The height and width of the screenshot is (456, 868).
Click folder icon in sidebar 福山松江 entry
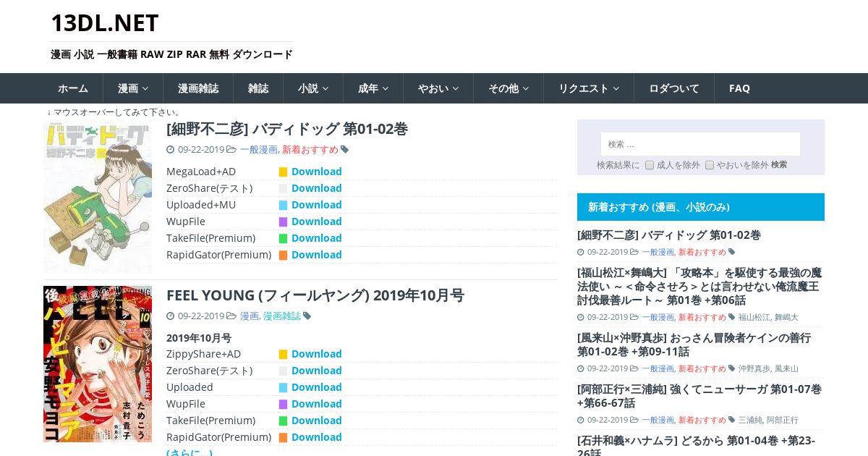pos(634,317)
